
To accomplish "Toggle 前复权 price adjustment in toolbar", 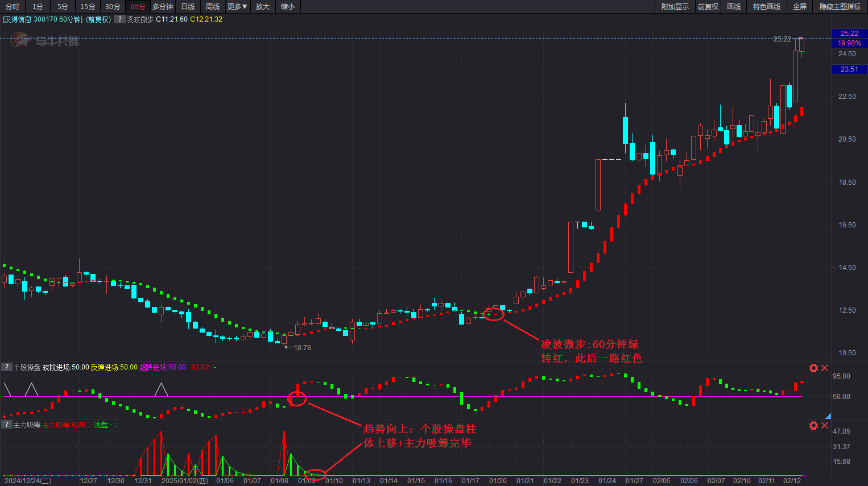I will tap(708, 7).
